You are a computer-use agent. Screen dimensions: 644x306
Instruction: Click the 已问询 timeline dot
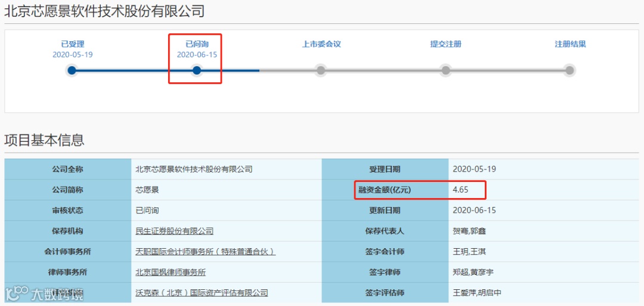tap(197, 70)
